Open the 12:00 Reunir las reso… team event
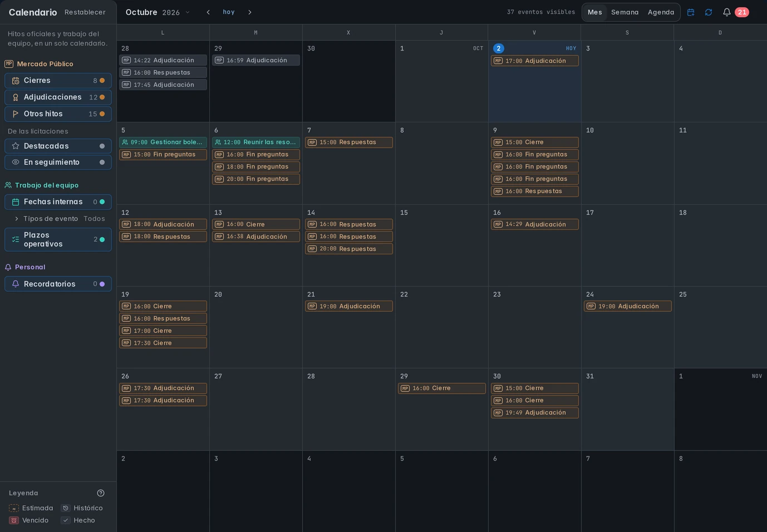The width and height of the screenshot is (767, 532). coord(256,142)
